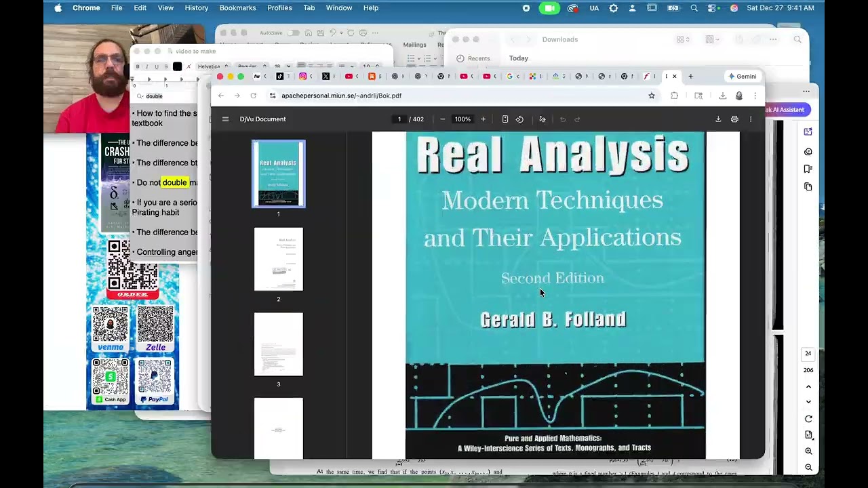Toggle AutoSave switch in Word window
Image resolution: width=868 pixels, height=488 pixels.
(x=294, y=33)
